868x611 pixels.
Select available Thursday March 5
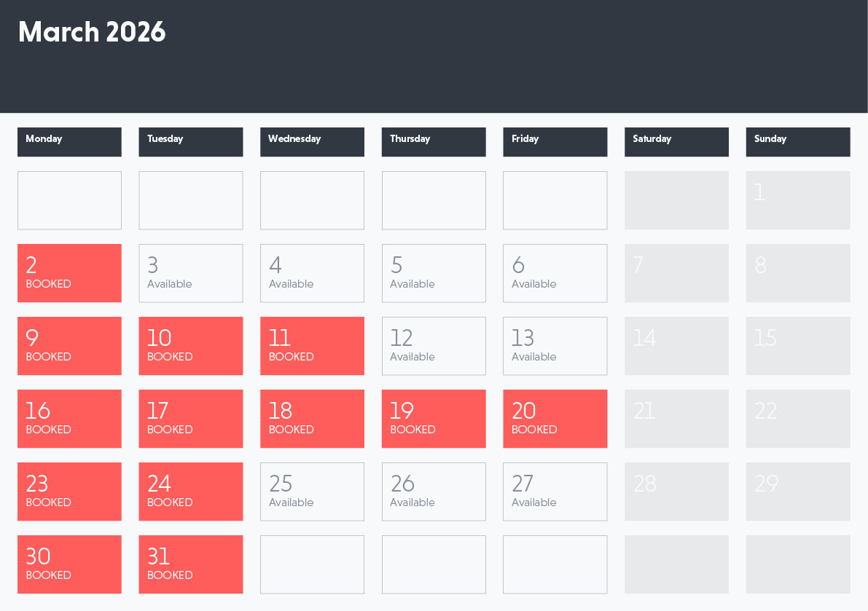tap(434, 273)
